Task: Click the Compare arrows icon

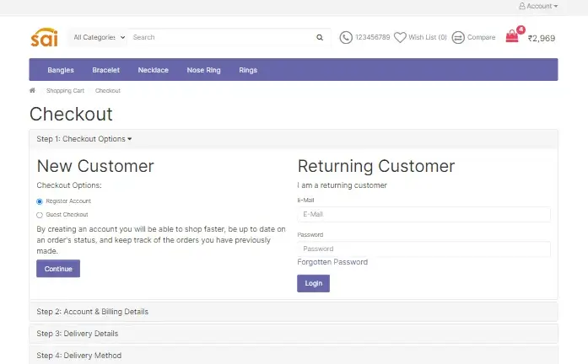Action: tap(458, 38)
